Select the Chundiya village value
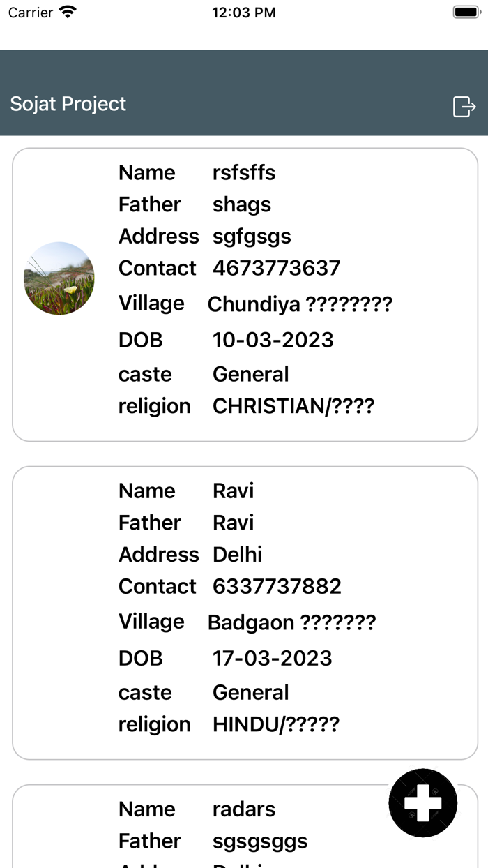Viewport: 488px width, 868px height. pyautogui.click(x=300, y=304)
